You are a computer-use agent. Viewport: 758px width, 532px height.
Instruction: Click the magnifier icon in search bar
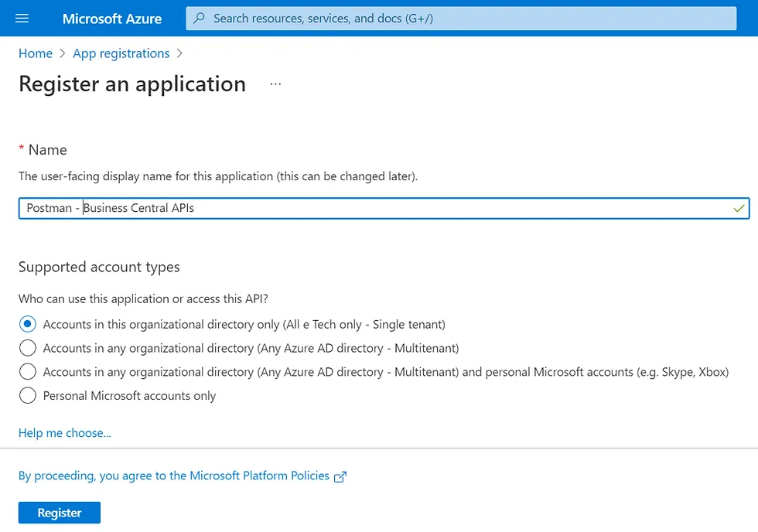[199, 19]
